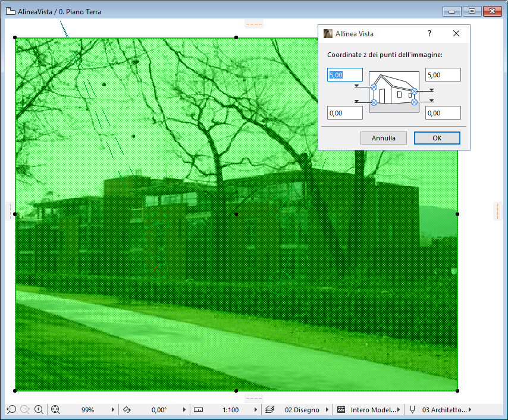Open the 99% zoom level arrow
The width and height of the screenshot is (508, 420).
click(x=113, y=410)
